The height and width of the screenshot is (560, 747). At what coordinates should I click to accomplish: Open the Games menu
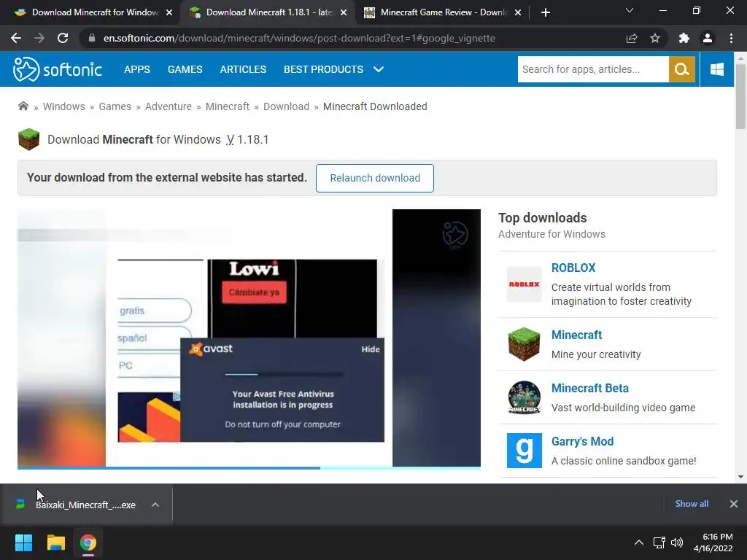point(185,69)
